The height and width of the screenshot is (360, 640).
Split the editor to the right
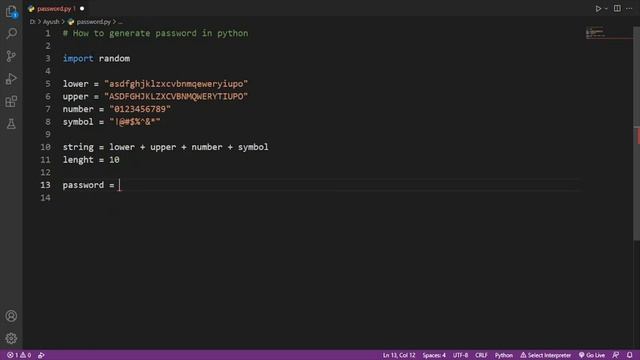617,9
